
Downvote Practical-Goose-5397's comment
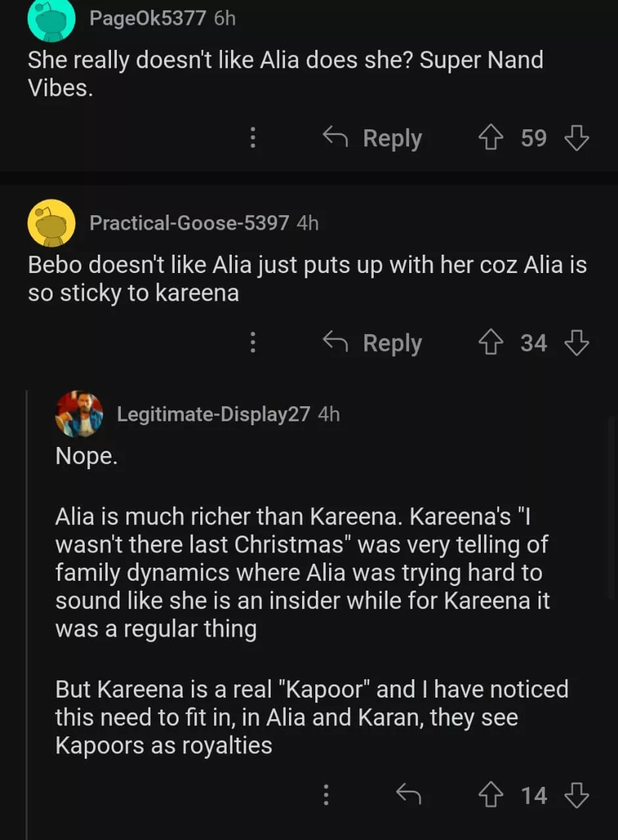tap(577, 343)
